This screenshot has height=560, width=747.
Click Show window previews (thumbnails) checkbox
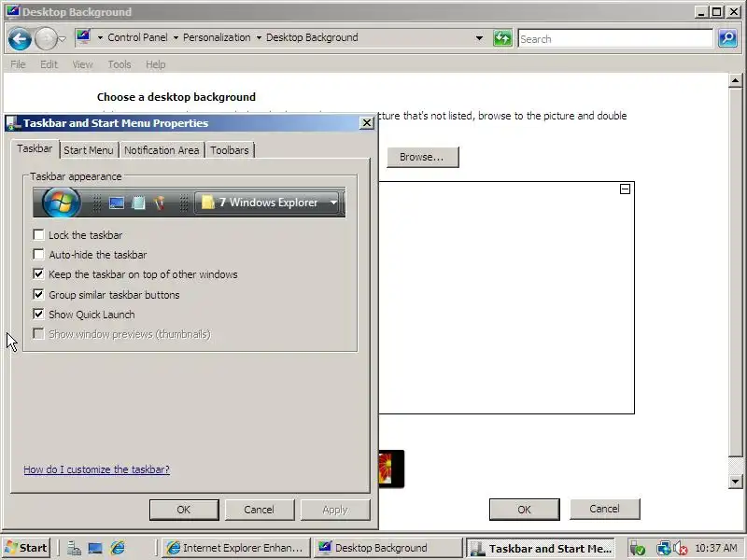(x=38, y=334)
